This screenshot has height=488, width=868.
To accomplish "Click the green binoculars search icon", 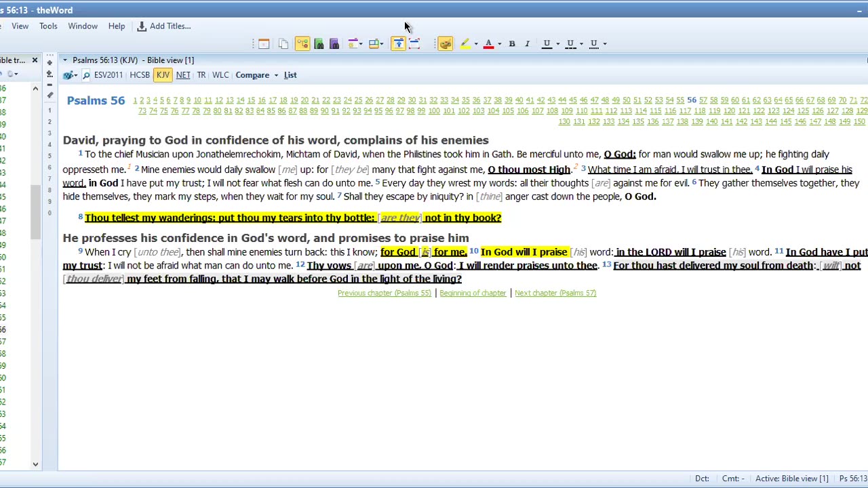I will pyautogui.click(x=319, y=44).
